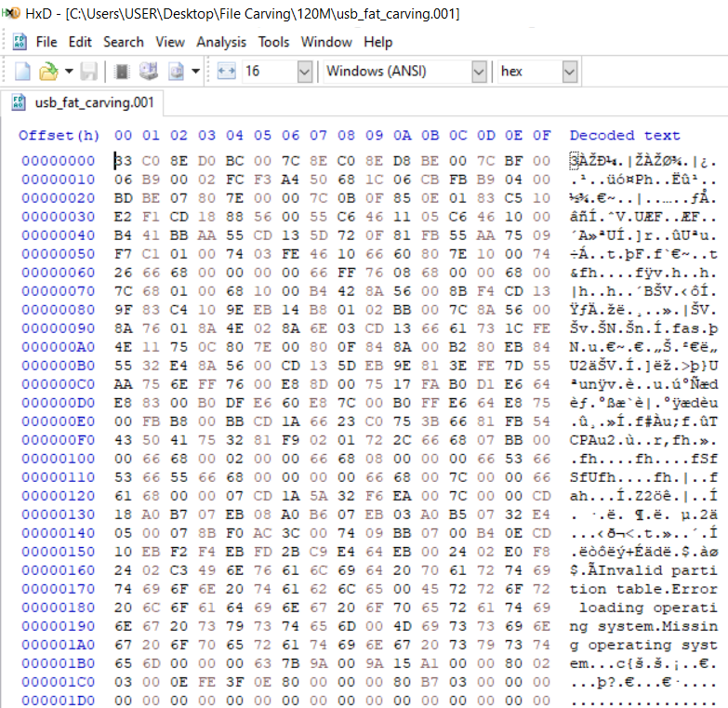Click decoded text 'ng system.Missin'
Screen dimensions: 728x708
(643, 626)
